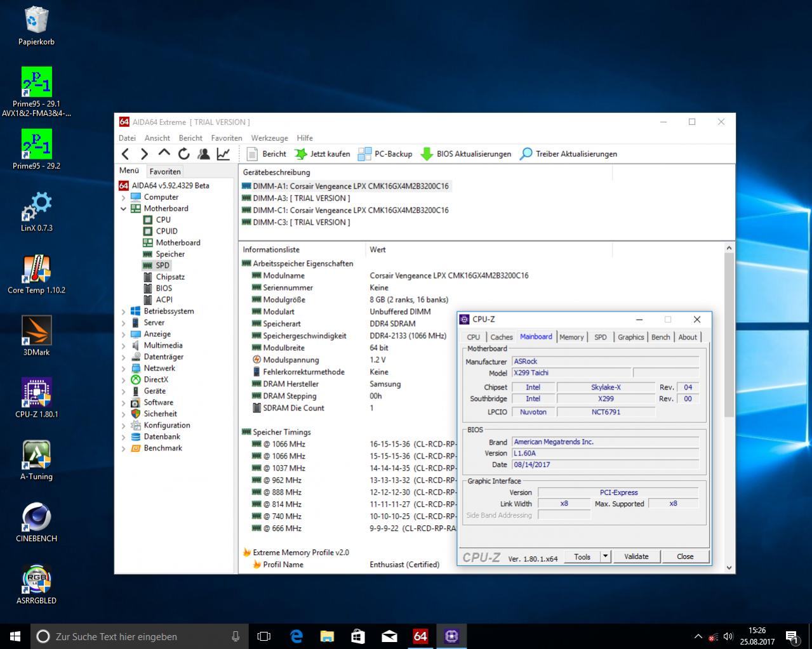812x649 pixels.
Task: Open BIOS Aktualisierungen
Action: (466, 154)
